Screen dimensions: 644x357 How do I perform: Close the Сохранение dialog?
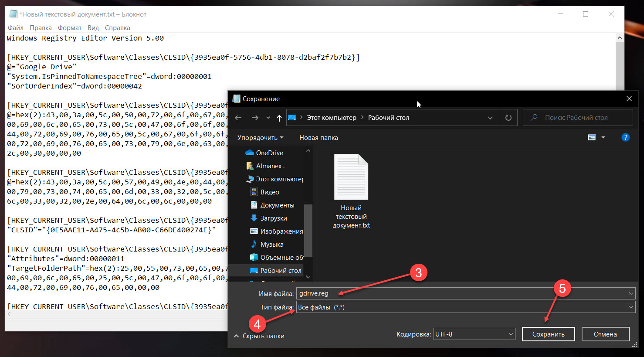629,99
